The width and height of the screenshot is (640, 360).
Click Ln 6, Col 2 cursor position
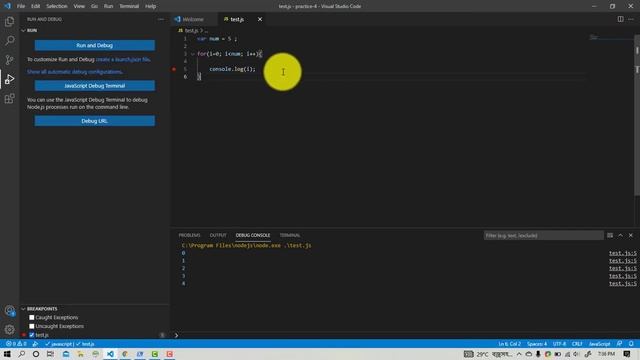coord(509,344)
